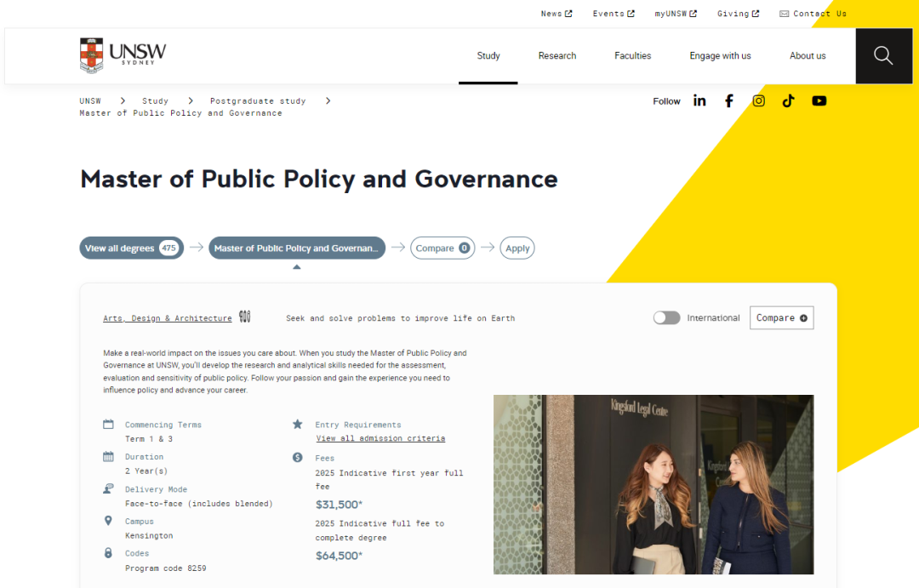Screen dimensions: 919x588
Task: Click Postgraduate study breadcrumb link
Action: [258, 100]
